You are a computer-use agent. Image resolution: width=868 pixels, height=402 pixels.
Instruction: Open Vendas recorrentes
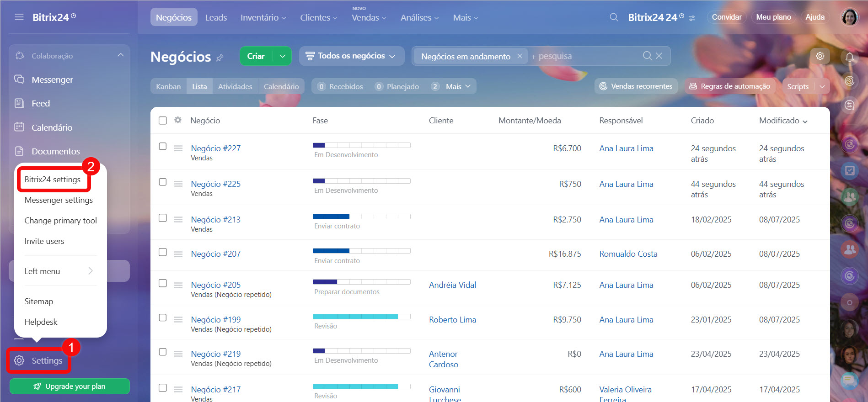point(636,86)
